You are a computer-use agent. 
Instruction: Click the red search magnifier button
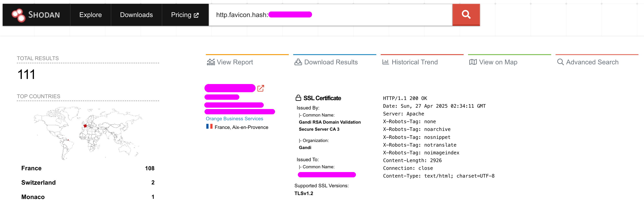pyautogui.click(x=466, y=15)
